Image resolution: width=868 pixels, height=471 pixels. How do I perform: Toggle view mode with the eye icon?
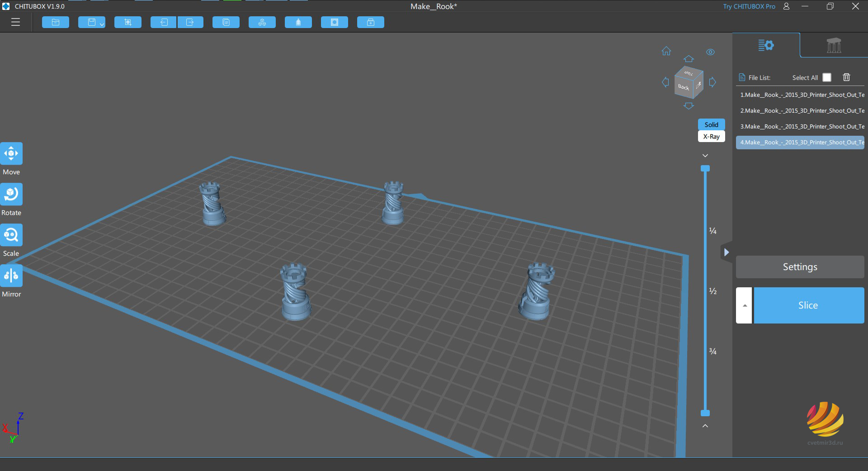711,52
